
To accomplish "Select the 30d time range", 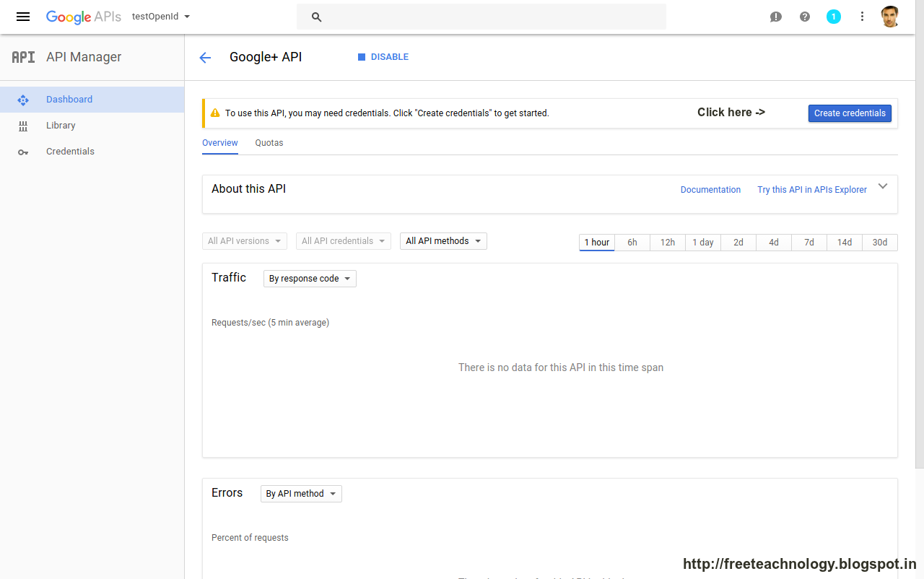I will [x=880, y=243].
